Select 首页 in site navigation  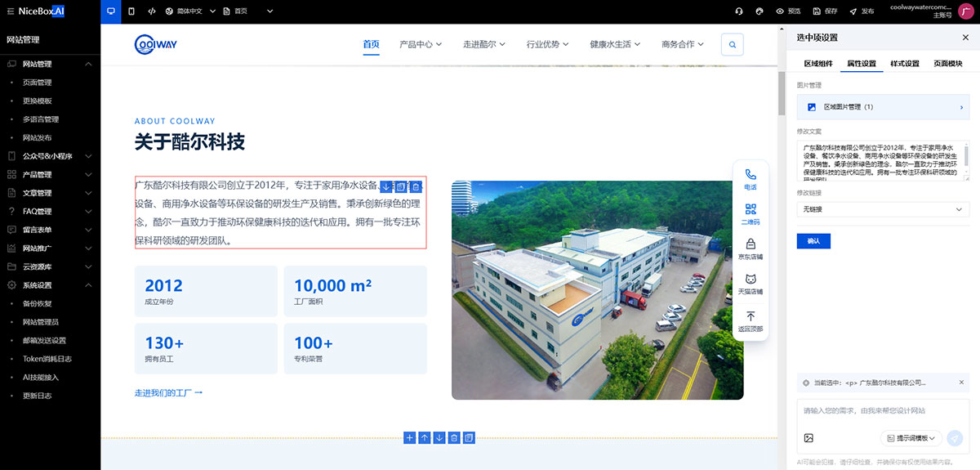click(372, 44)
